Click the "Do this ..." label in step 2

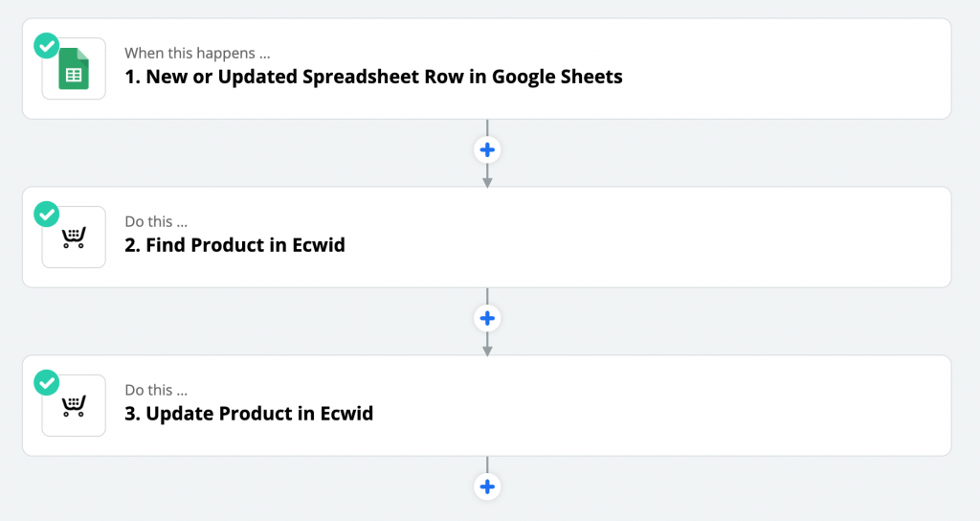tap(156, 221)
